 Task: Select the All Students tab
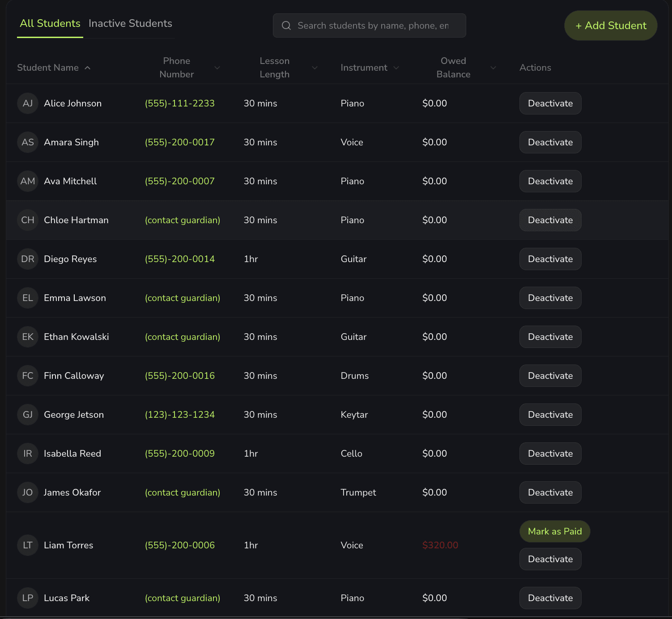(50, 23)
